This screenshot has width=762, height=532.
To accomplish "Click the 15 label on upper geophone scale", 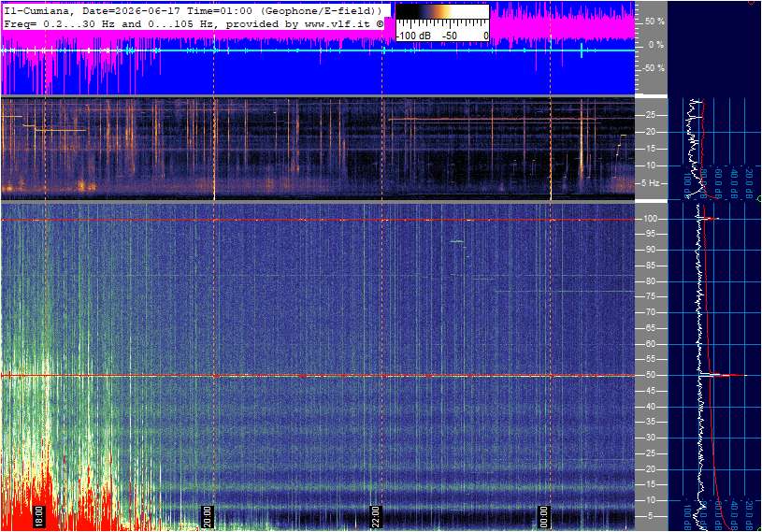I will (x=650, y=149).
